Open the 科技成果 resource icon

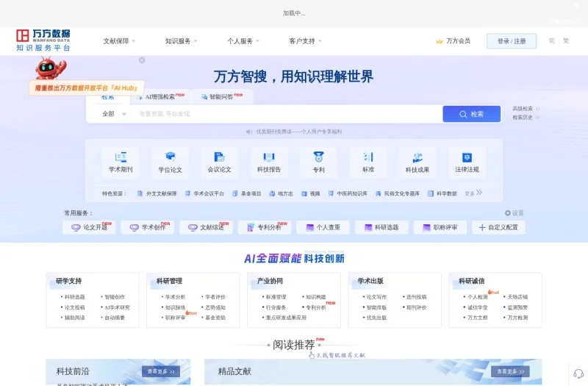(417, 162)
